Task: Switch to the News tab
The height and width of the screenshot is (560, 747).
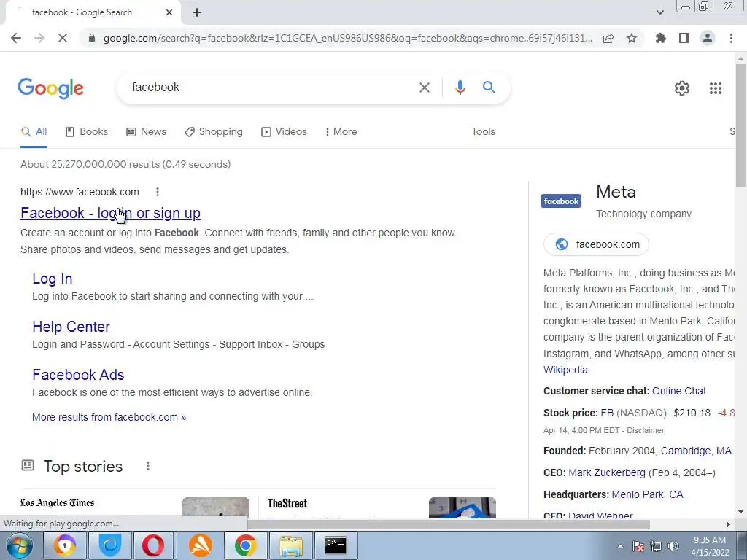Action: (x=146, y=132)
